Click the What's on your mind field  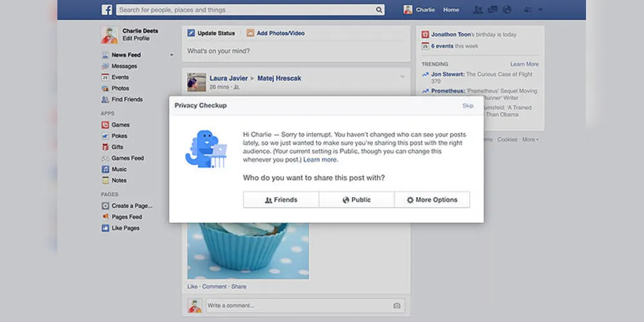(x=296, y=52)
